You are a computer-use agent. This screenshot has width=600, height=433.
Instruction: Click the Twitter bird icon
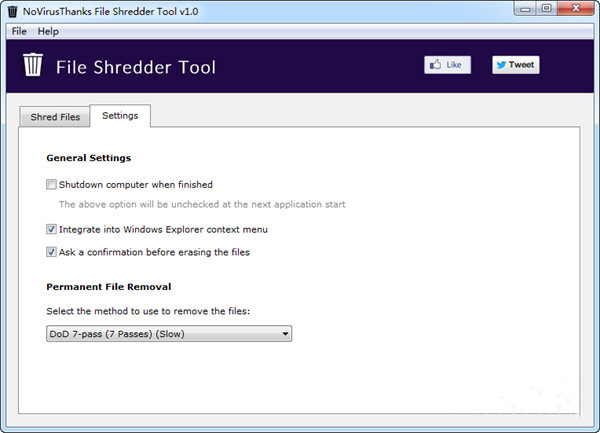tap(501, 65)
